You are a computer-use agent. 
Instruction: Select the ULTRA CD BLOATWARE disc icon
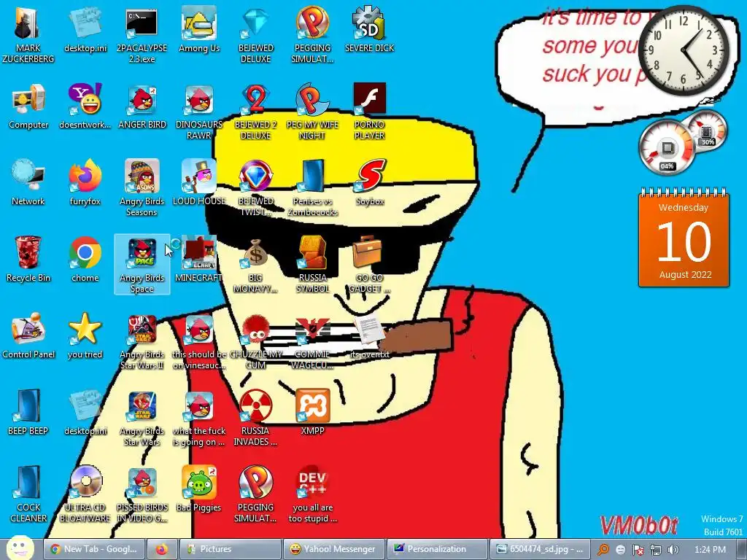coord(85,495)
